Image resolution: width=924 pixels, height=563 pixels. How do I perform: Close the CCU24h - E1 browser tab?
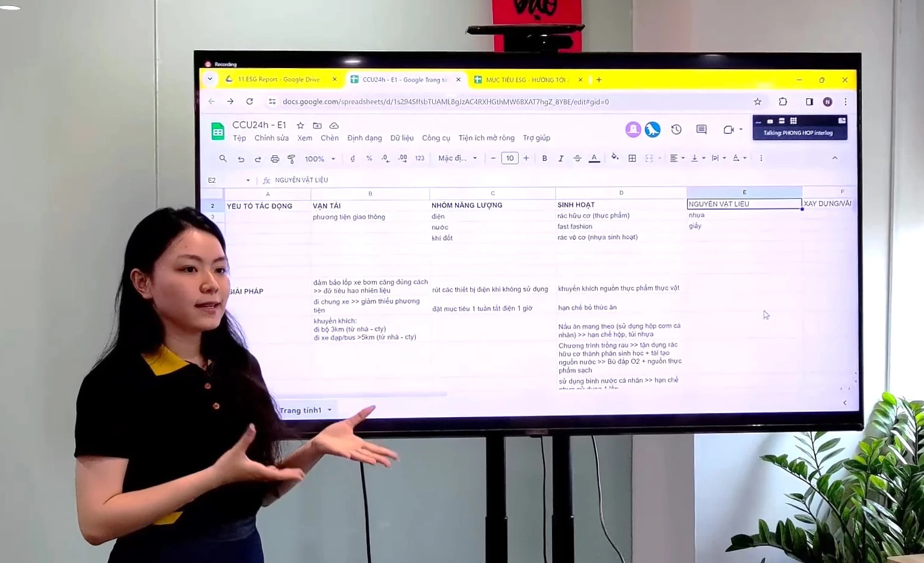pyautogui.click(x=458, y=80)
